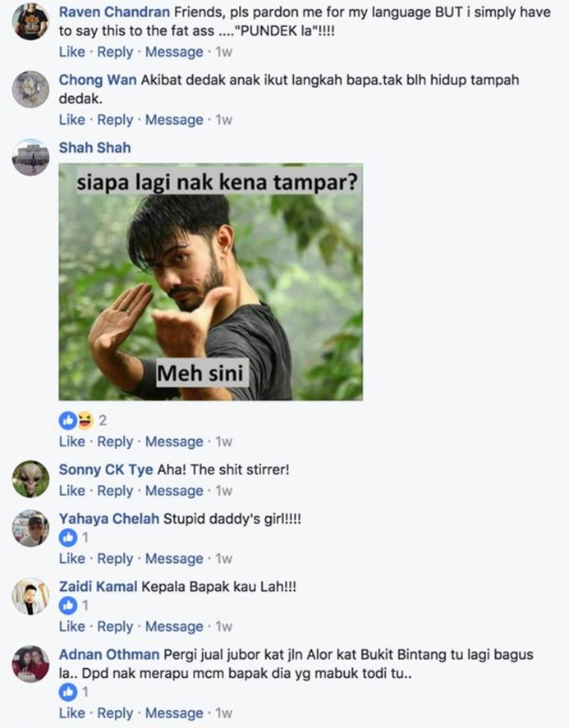Image resolution: width=569 pixels, height=728 pixels.
Task: Message Zaidi Kamal from his comment
Action: [174, 626]
